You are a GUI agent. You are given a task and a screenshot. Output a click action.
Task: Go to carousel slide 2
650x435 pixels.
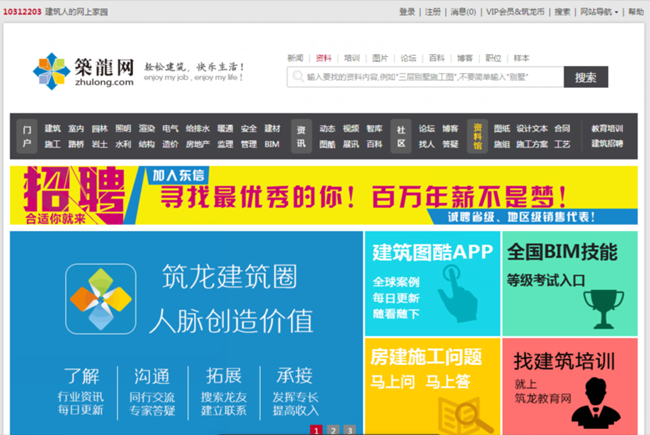point(333,430)
